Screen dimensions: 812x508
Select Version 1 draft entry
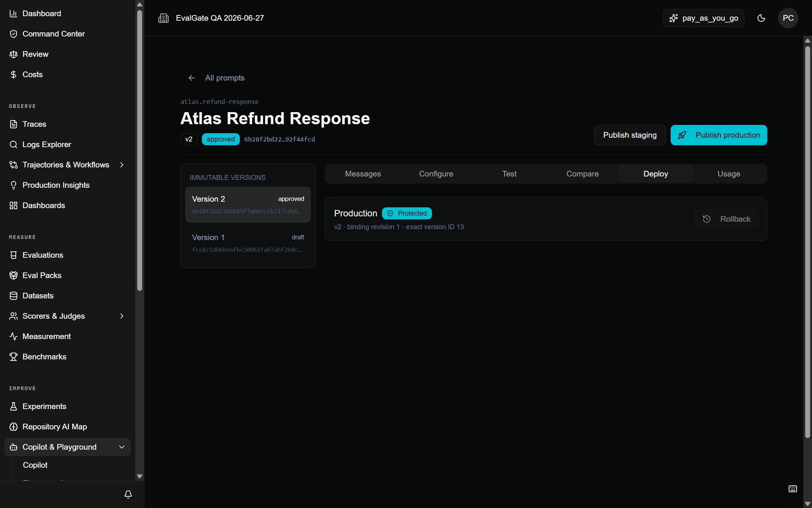[248, 243]
